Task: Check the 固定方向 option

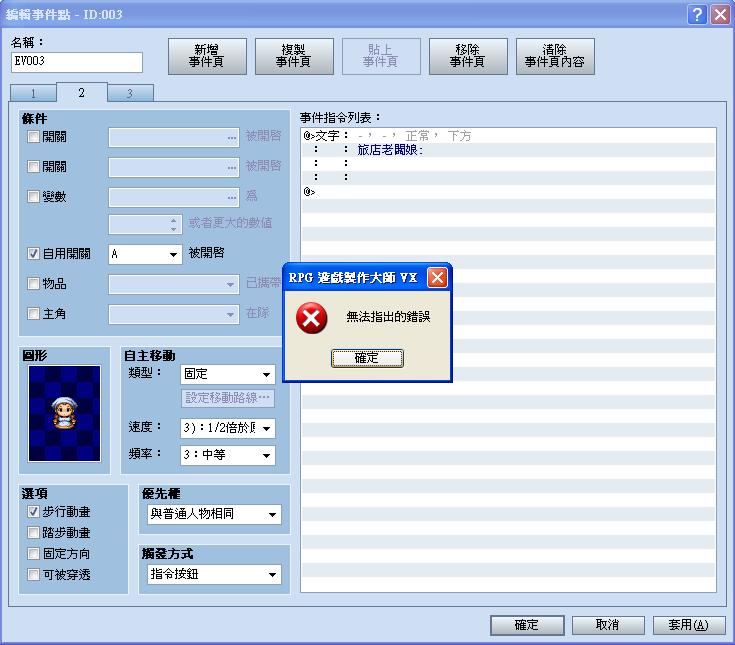Action: [33, 554]
